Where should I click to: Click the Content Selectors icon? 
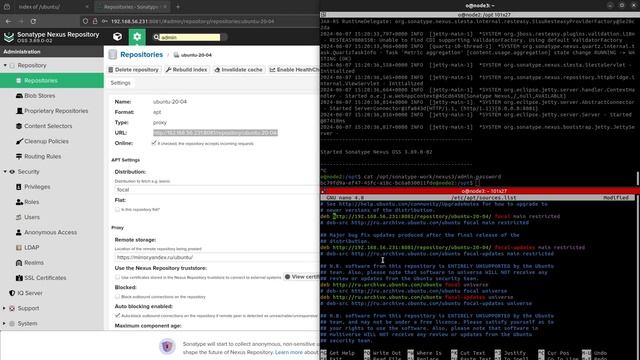coord(19,126)
